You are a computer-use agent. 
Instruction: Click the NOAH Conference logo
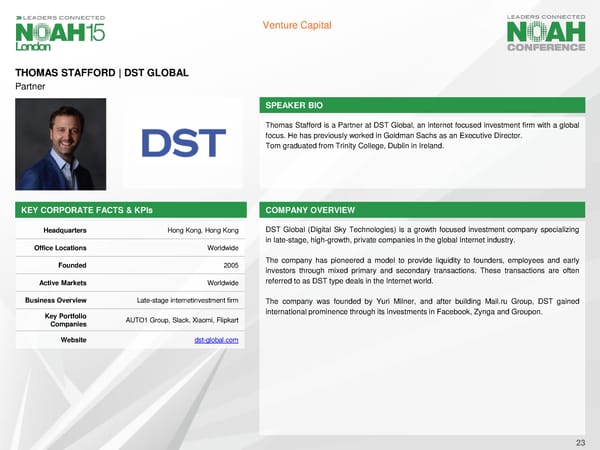(545, 36)
